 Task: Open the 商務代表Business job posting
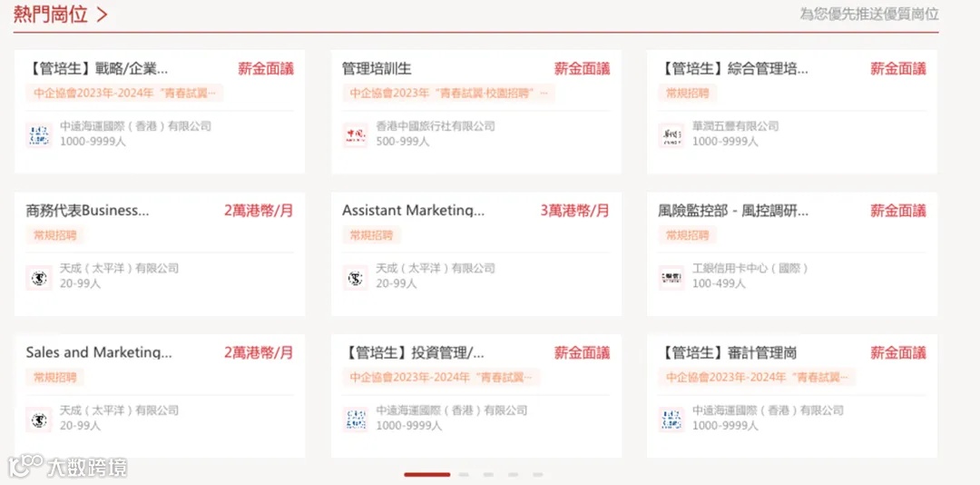pos(87,211)
